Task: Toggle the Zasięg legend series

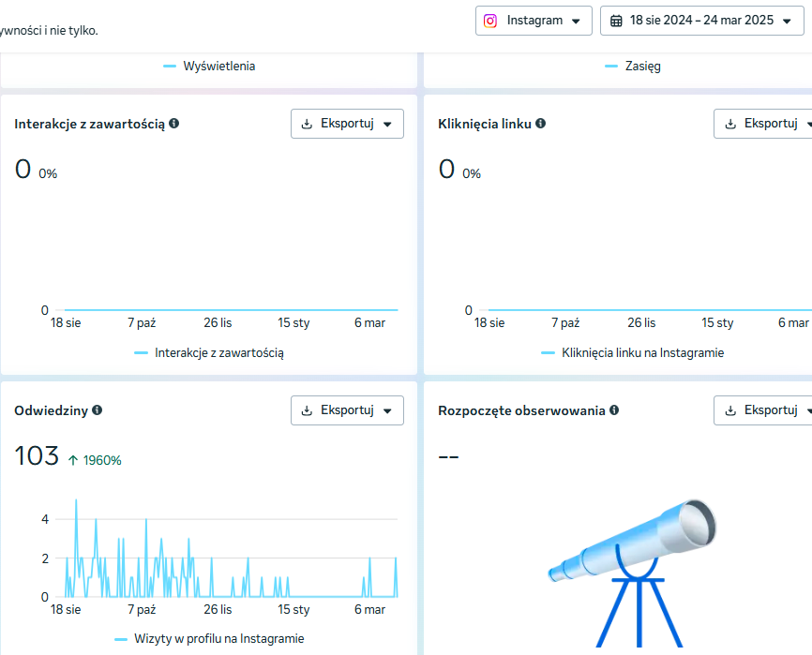Action: click(x=633, y=67)
